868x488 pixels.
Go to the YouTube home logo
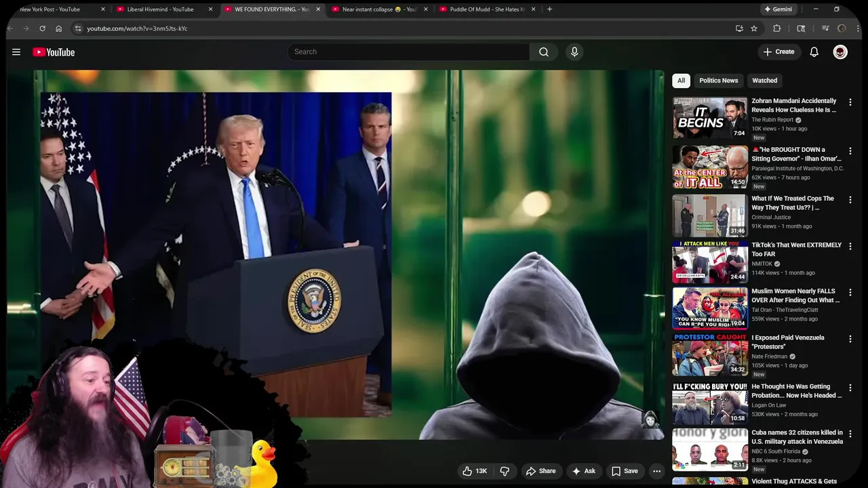[54, 52]
